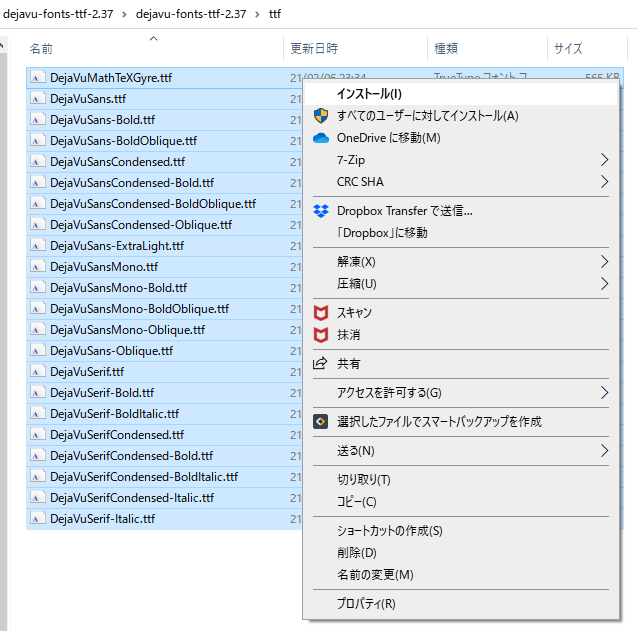The width and height of the screenshot is (638, 631).
Task: Choose インストール(I) from the context menu
Action: coord(461,94)
